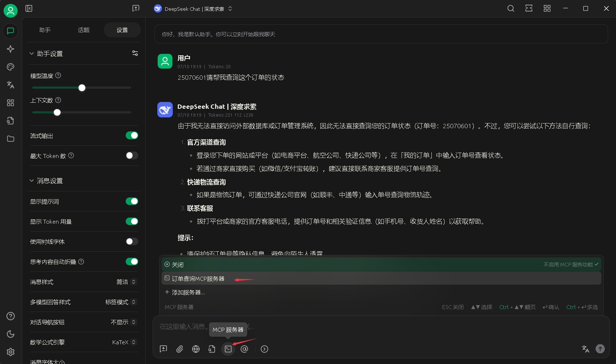Open 多模型回答样式 dropdown showing 标签模式
The height and width of the screenshot is (364, 616).
coord(121,302)
